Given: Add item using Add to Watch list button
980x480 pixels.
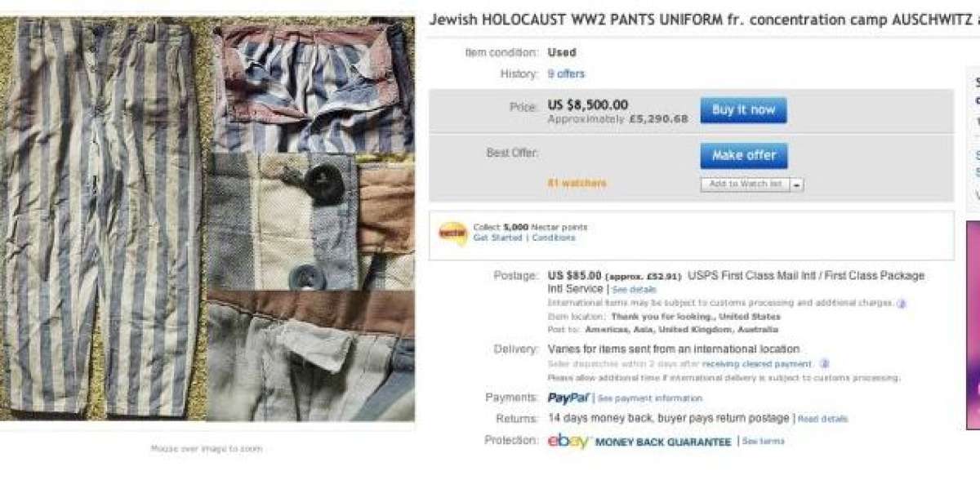Looking at the screenshot, I should tap(746, 185).
